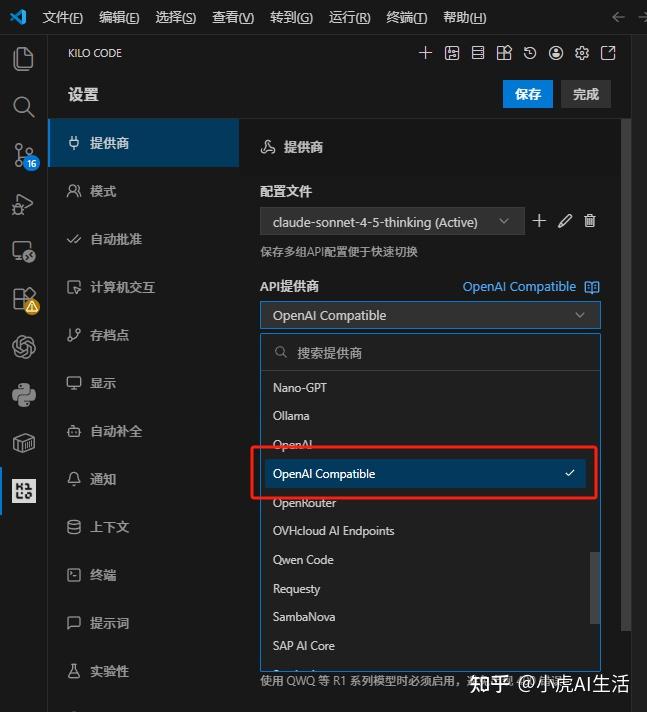Switch to 终端 settings tab
The width and height of the screenshot is (647, 712).
tap(143, 575)
